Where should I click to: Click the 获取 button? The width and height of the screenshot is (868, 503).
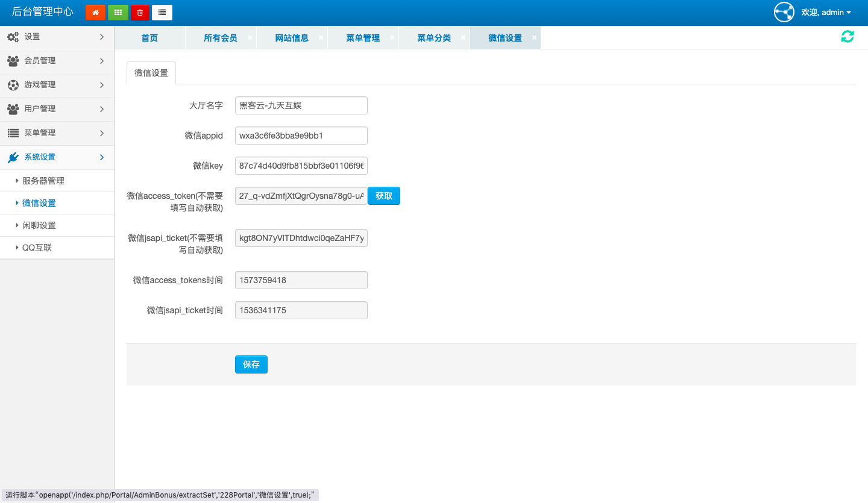(384, 196)
